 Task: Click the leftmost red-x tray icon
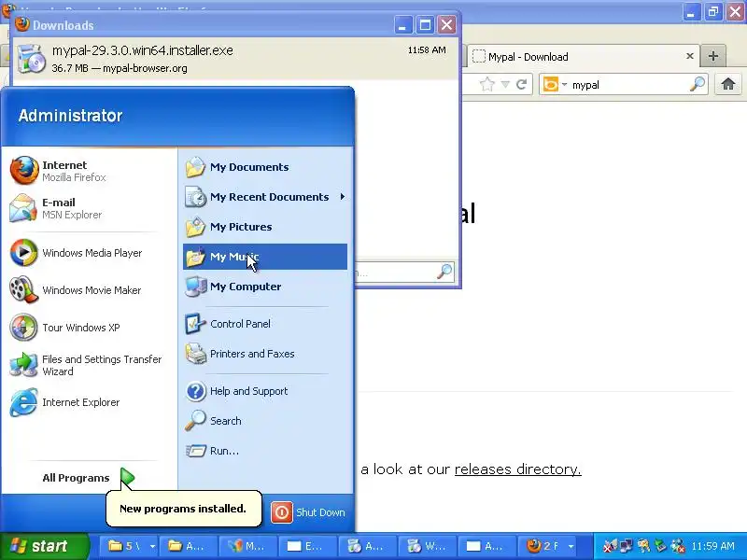click(x=610, y=546)
